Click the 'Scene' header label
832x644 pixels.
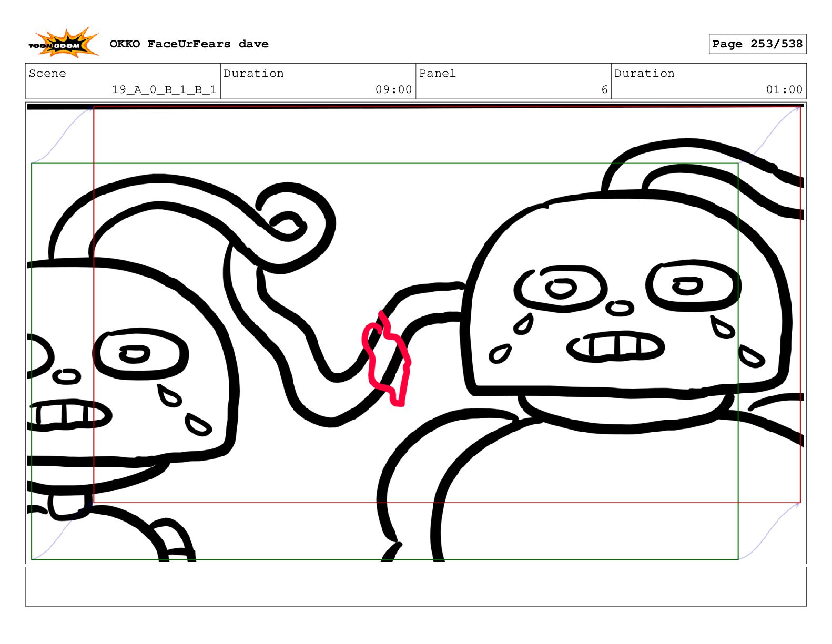pos(47,74)
